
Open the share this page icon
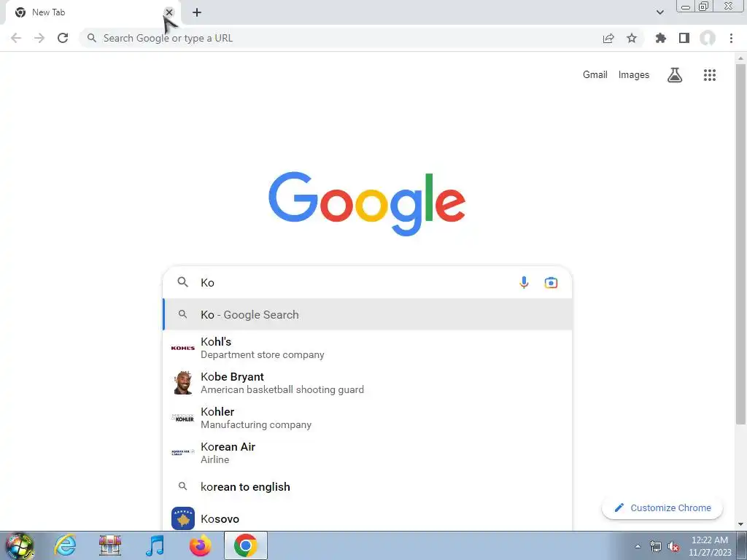[x=608, y=38]
